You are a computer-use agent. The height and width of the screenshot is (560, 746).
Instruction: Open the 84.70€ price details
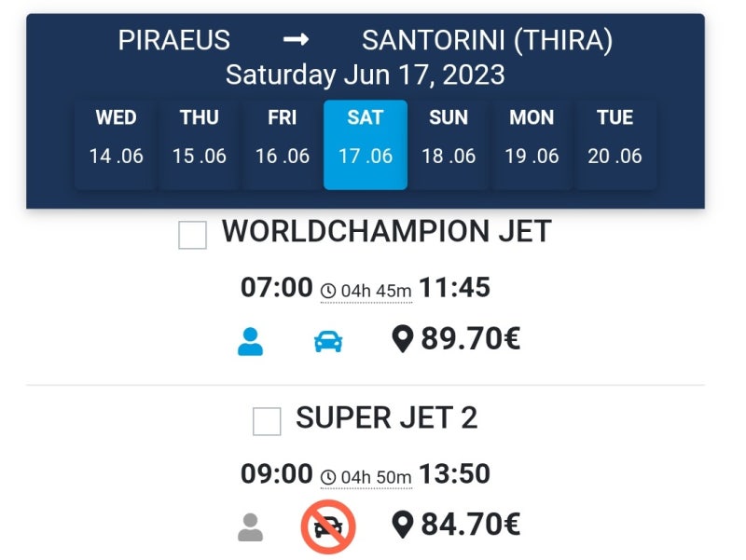pyautogui.click(x=471, y=525)
